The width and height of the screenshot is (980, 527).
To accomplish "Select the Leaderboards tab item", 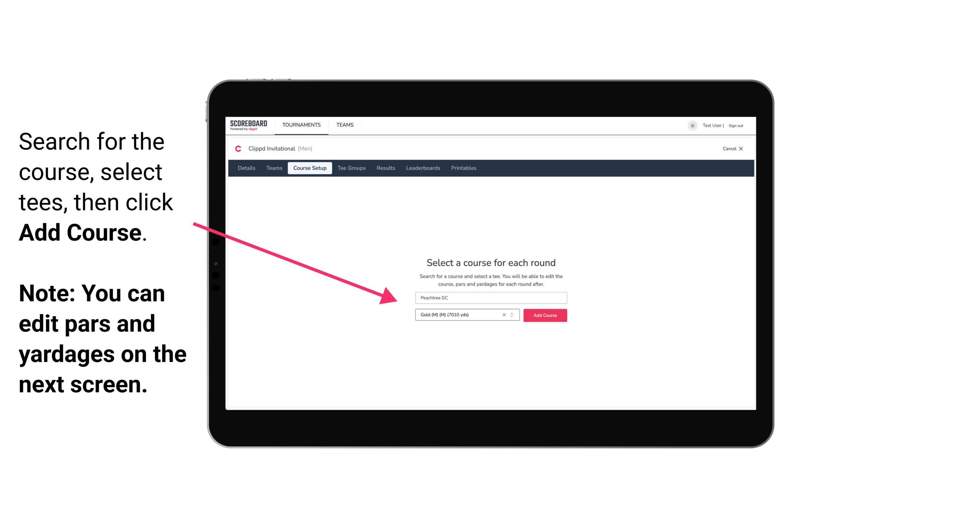I will 422,167.
